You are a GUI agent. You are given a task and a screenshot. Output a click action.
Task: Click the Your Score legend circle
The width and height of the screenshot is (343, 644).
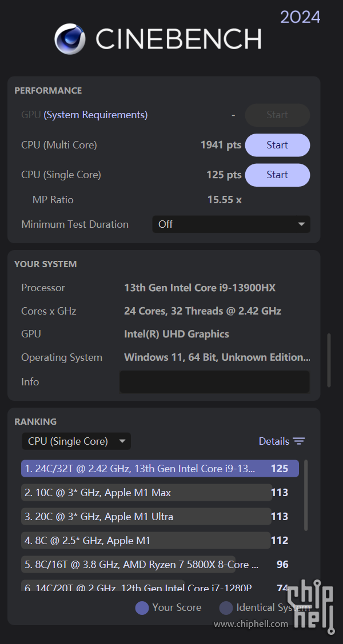coord(142,608)
